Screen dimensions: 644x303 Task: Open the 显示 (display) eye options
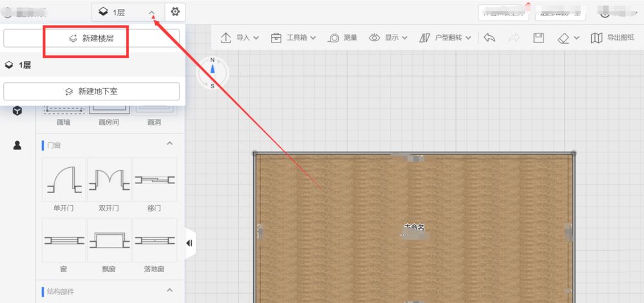click(x=388, y=38)
